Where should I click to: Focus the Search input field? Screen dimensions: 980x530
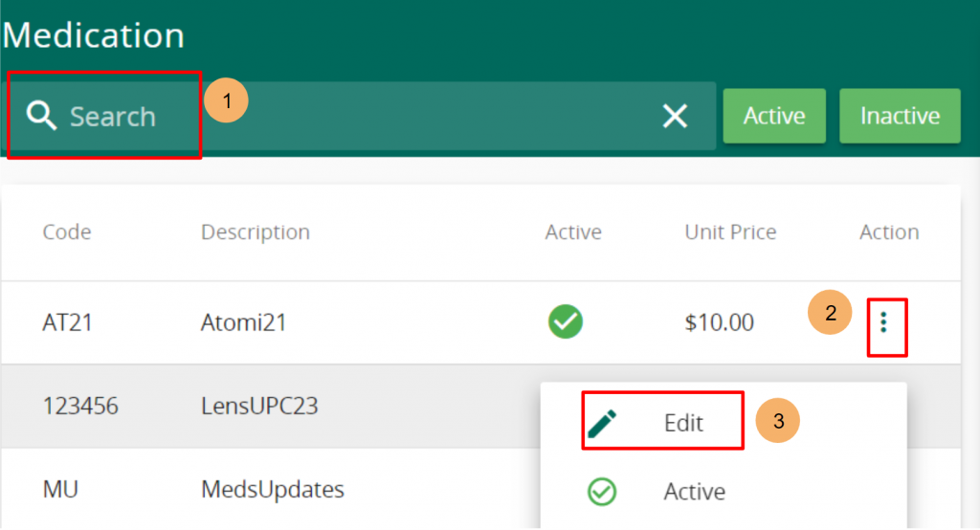tap(363, 117)
